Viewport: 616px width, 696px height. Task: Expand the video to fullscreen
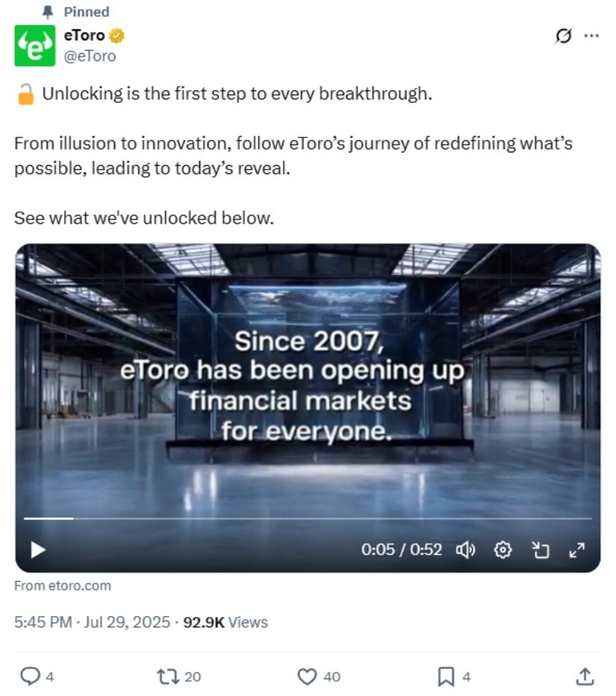(x=576, y=550)
